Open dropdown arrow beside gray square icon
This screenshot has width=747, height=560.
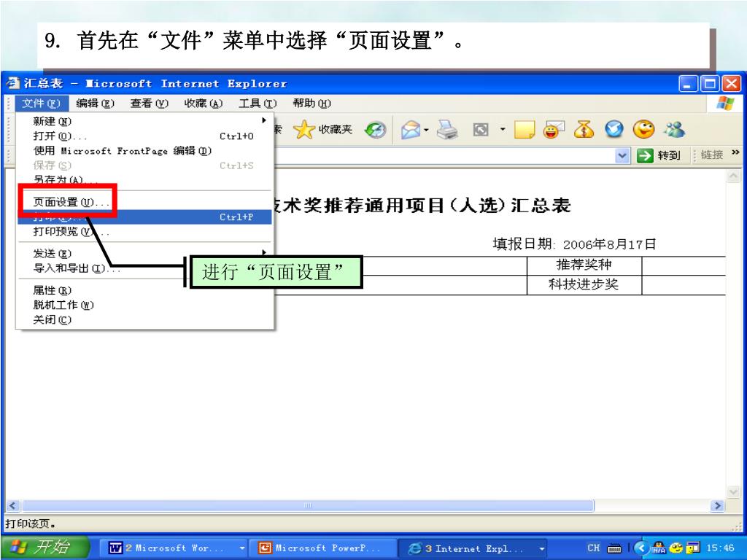pyautogui.click(x=502, y=129)
